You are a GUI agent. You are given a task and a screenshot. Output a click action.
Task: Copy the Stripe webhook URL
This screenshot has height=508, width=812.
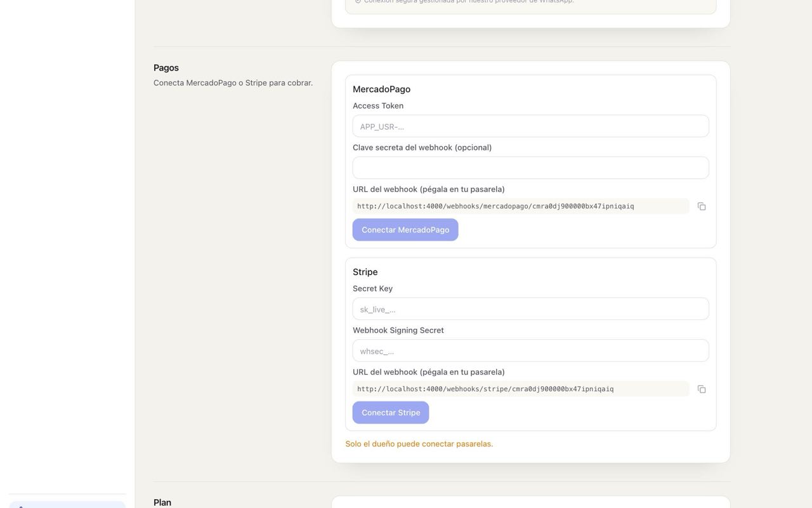(702, 389)
